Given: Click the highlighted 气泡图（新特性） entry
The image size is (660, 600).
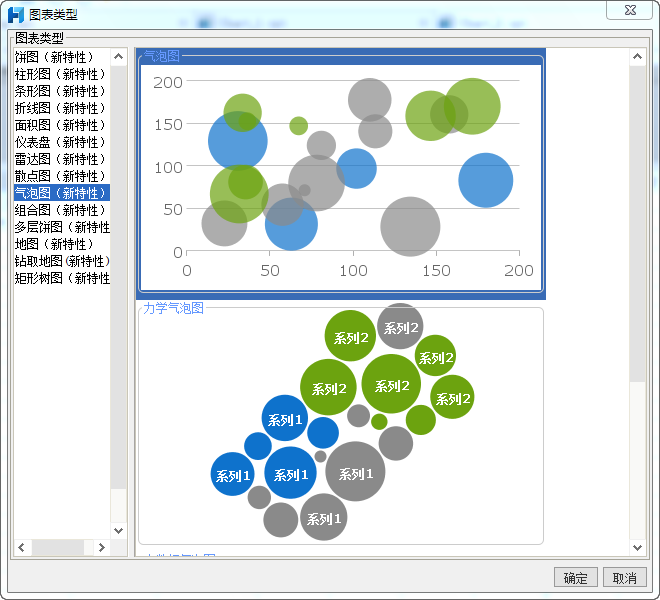Looking at the screenshot, I should (62, 193).
